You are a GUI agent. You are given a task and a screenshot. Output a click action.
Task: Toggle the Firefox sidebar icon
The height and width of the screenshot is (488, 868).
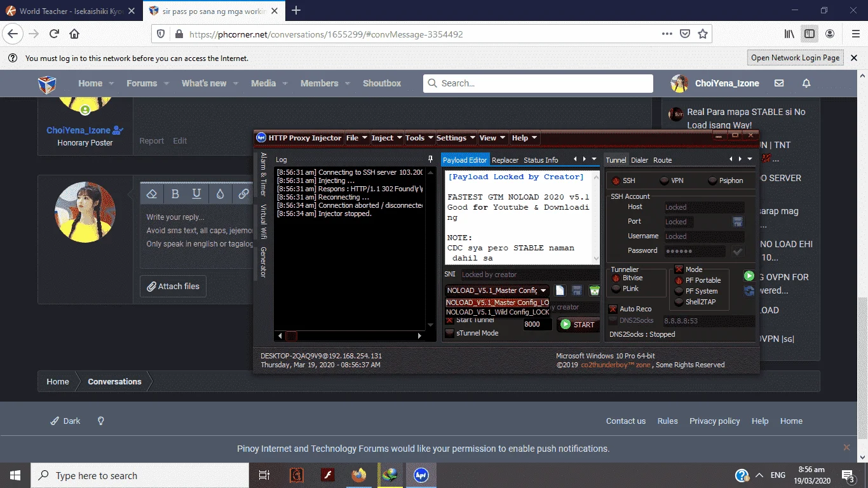pos(809,34)
